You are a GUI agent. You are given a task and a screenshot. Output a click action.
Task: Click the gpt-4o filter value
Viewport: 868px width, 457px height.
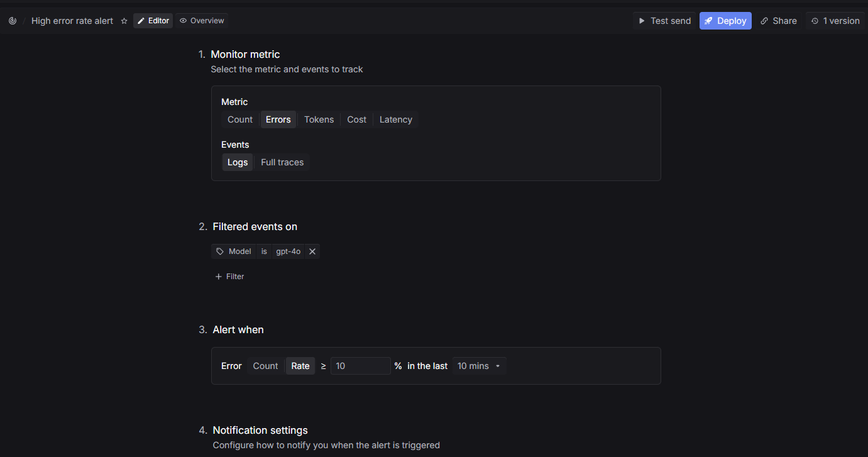pos(288,251)
